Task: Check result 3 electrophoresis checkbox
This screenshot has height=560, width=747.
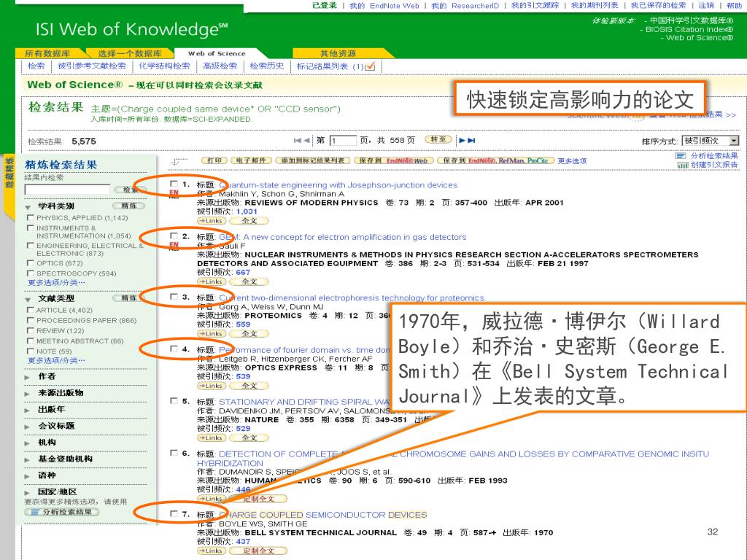Action: [174, 297]
